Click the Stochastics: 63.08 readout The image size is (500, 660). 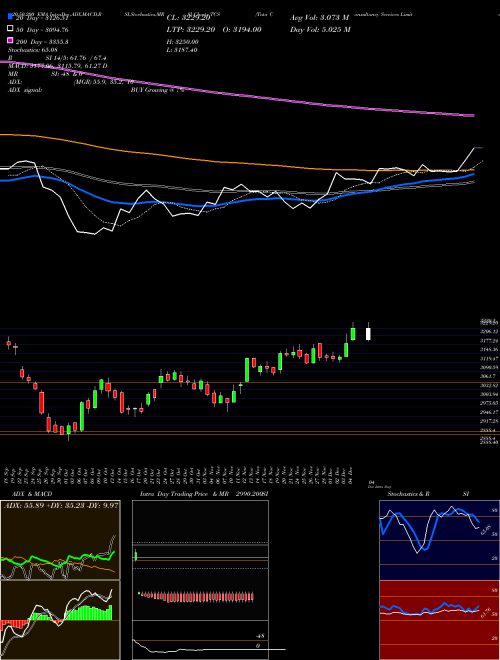32,50
